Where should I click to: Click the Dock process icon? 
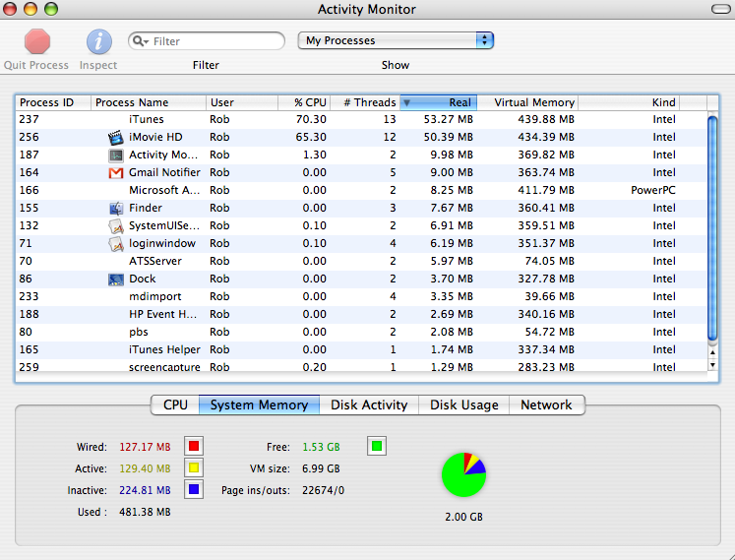[115, 280]
